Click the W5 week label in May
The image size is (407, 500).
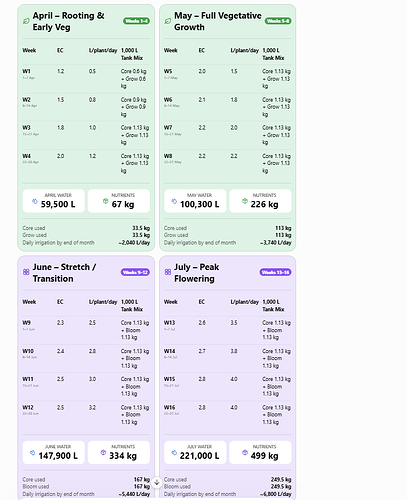click(x=168, y=71)
